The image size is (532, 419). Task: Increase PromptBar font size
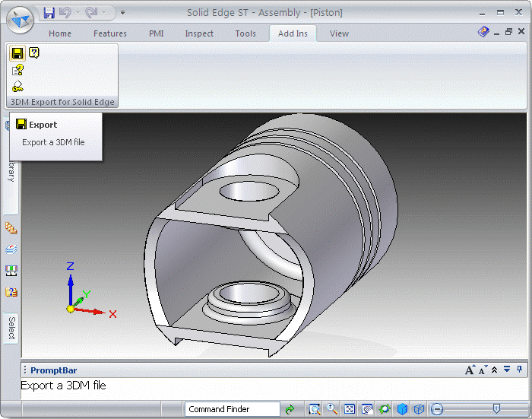point(470,370)
